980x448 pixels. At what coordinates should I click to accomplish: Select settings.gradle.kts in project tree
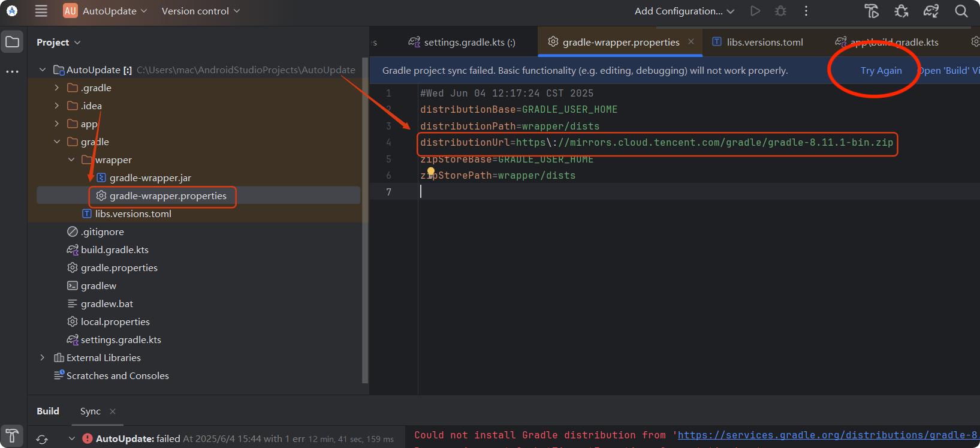tap(121, 339)
